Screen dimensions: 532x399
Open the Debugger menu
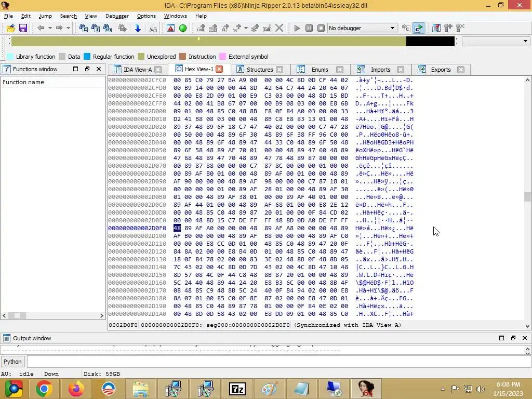(x=117, y=16)
